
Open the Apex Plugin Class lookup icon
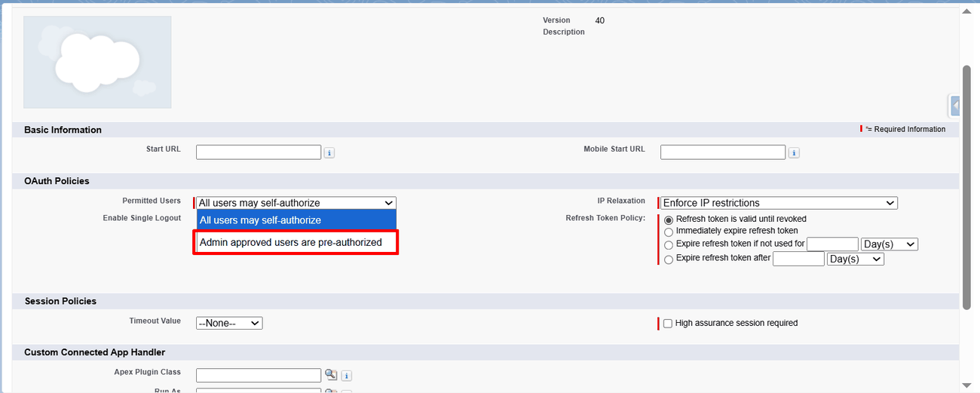click(x=331, y=375)
